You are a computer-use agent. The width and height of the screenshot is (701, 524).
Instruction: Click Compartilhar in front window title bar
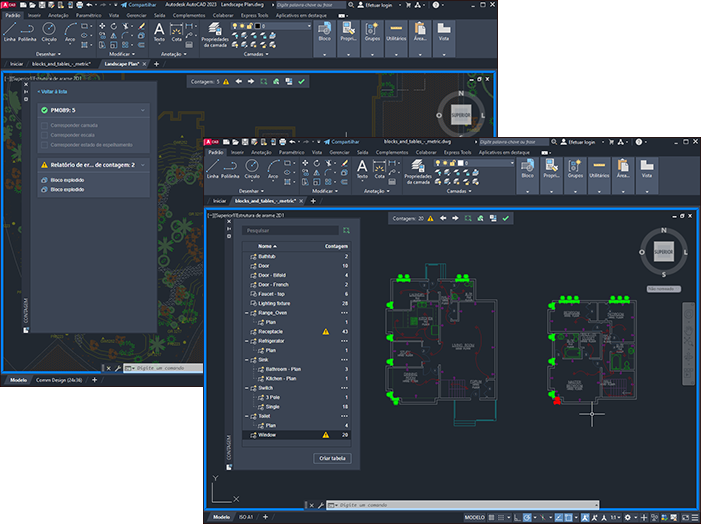coord(342,142)
